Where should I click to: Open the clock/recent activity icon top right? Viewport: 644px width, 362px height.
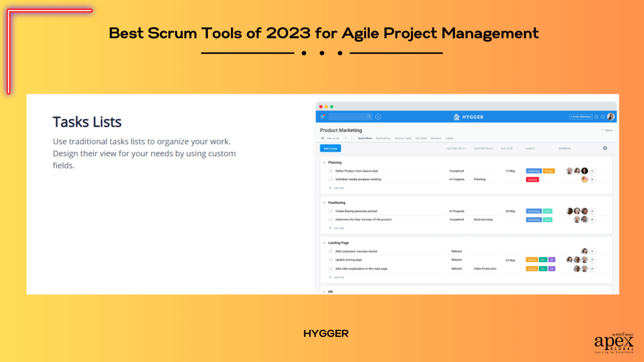pos(596,117)
